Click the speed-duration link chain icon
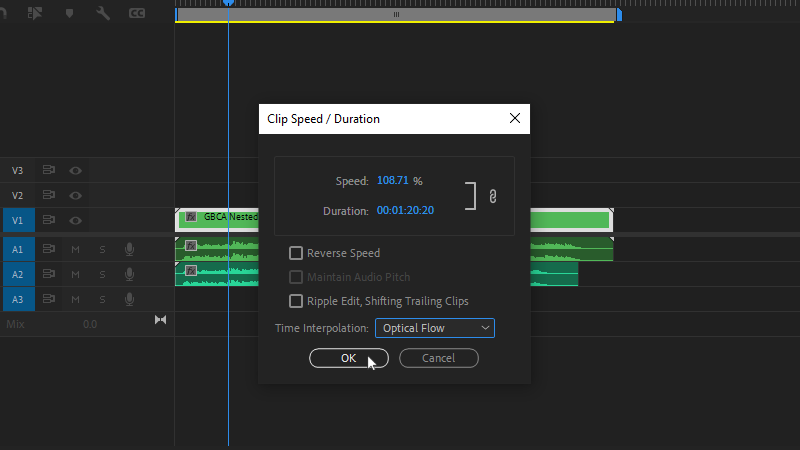 (x=492, y=196)
